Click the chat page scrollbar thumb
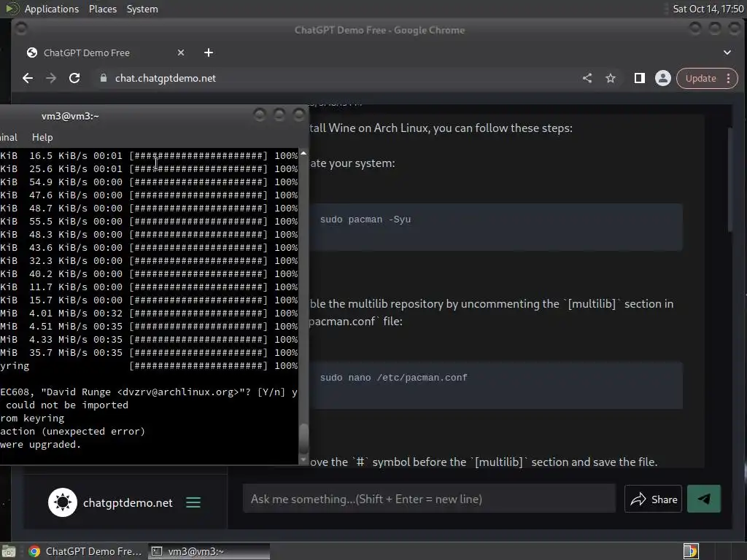Viewport: 747px width, 560px height. (x=729, y=180)
